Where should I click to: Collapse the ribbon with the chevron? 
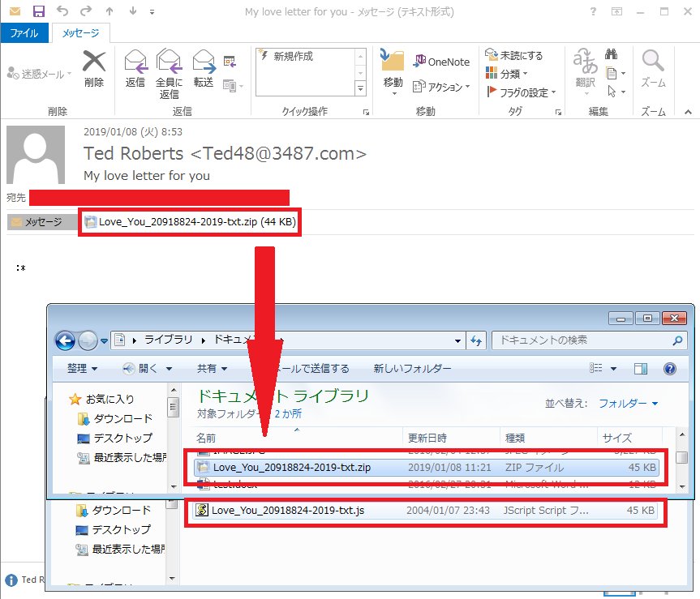(x=688, y=112)
